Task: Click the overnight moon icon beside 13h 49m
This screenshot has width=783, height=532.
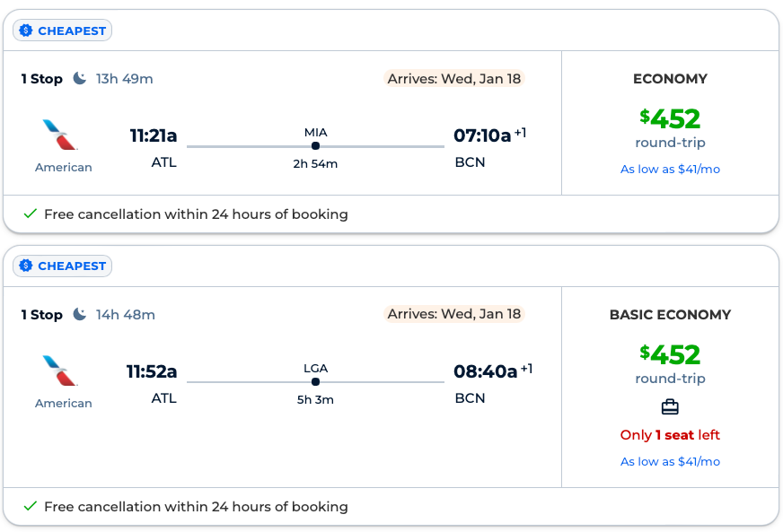Action: (80, 79)
